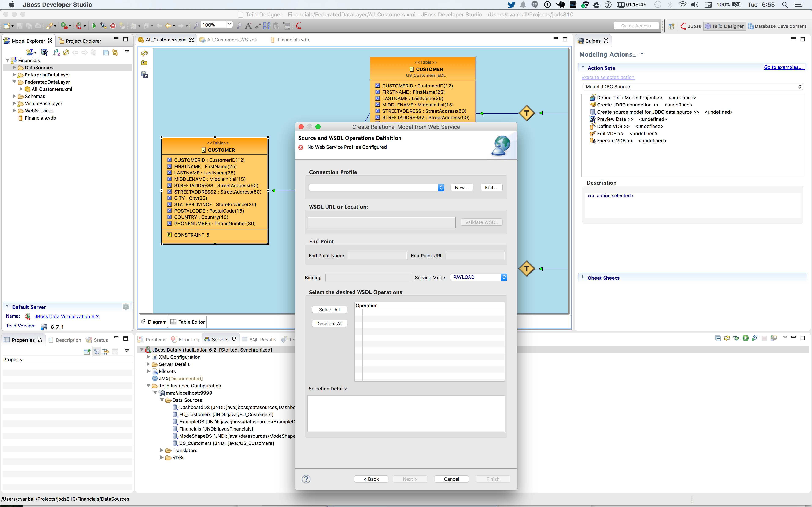Viewport: 812px width, 507px height.
Task: Toggle Show Categories in Properties view
Action: 96,351
